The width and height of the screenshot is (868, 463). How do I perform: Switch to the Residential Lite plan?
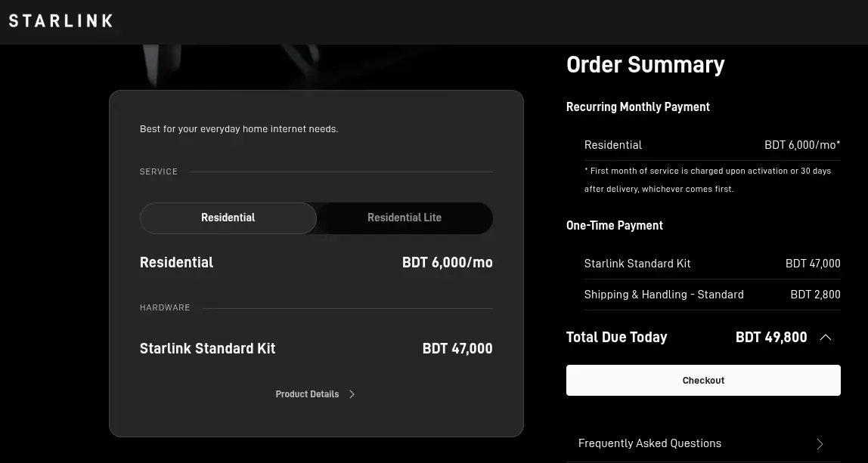coord(405,218)
